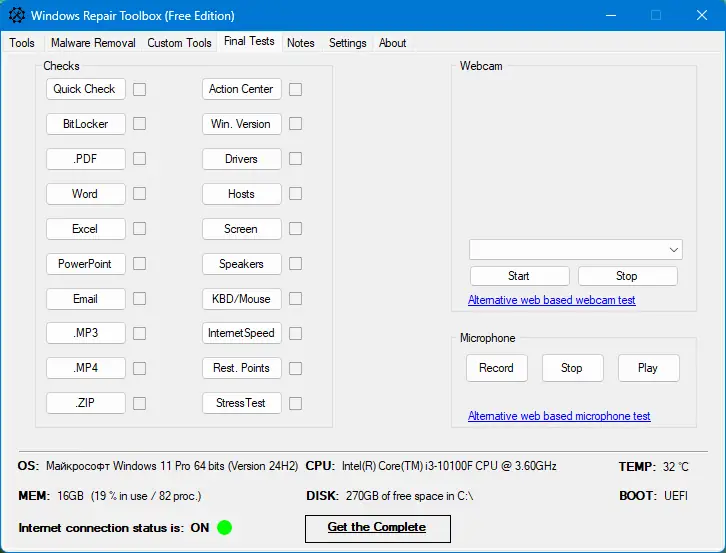This screenshot has height=553, width=726.
Task: Mark the .ZIP checkbox
Action: tap(139, 403)
